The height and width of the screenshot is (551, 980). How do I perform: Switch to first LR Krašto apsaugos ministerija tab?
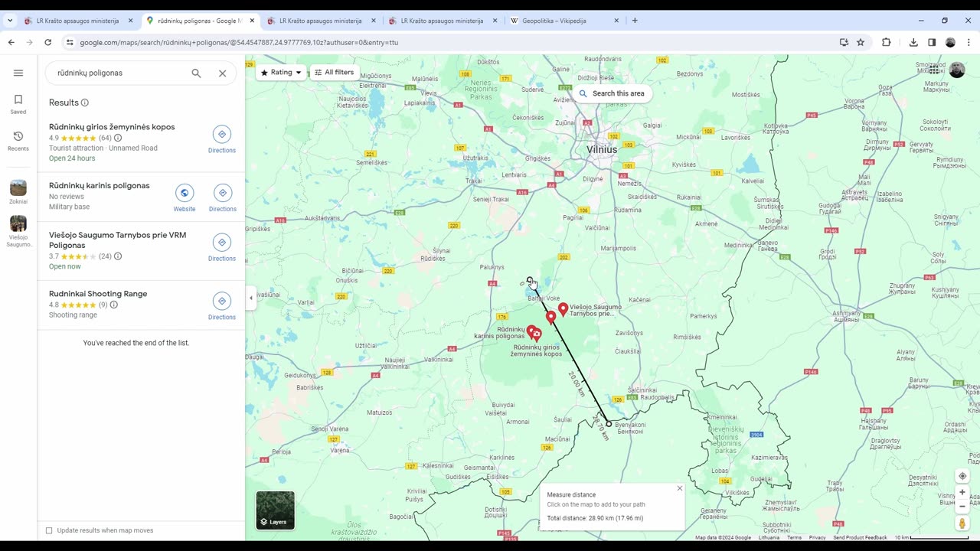pyautogui.click(x=77, y=21)
